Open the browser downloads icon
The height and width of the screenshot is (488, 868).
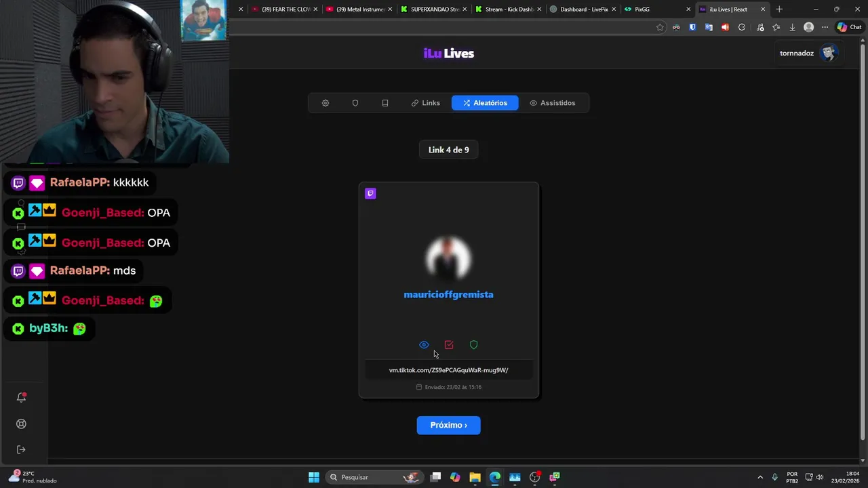coord(792,27)
